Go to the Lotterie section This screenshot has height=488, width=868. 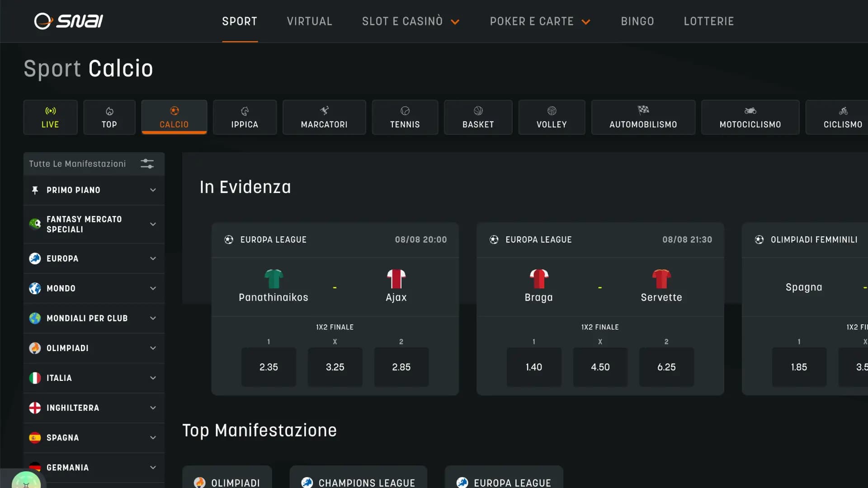[x=708, y=21]
